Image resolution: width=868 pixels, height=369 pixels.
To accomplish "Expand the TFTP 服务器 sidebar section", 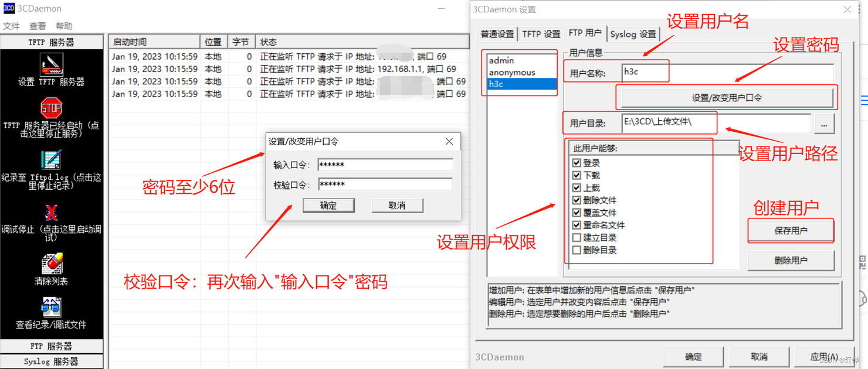I will pyautogui.click(x=52, y=42).
